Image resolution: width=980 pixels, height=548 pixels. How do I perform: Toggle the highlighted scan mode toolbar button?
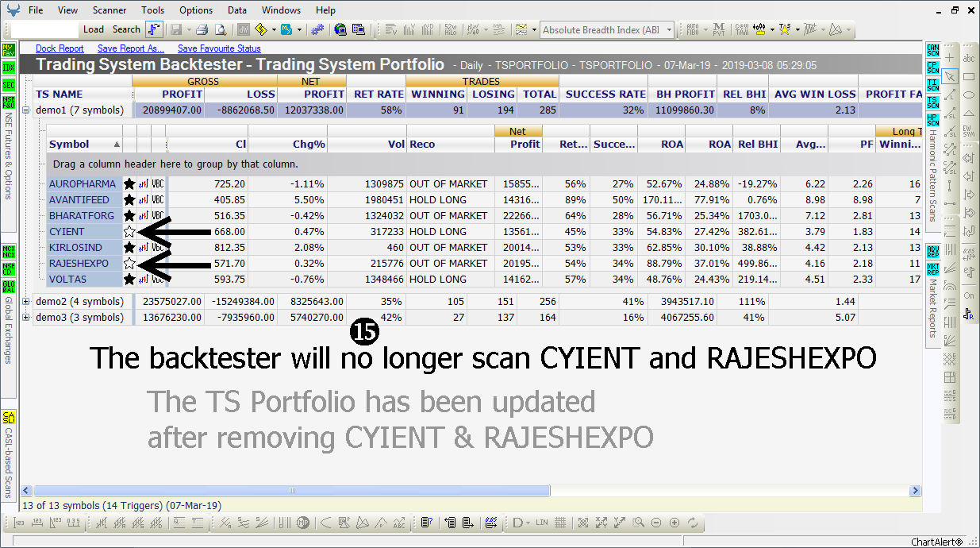click(155, 29)
